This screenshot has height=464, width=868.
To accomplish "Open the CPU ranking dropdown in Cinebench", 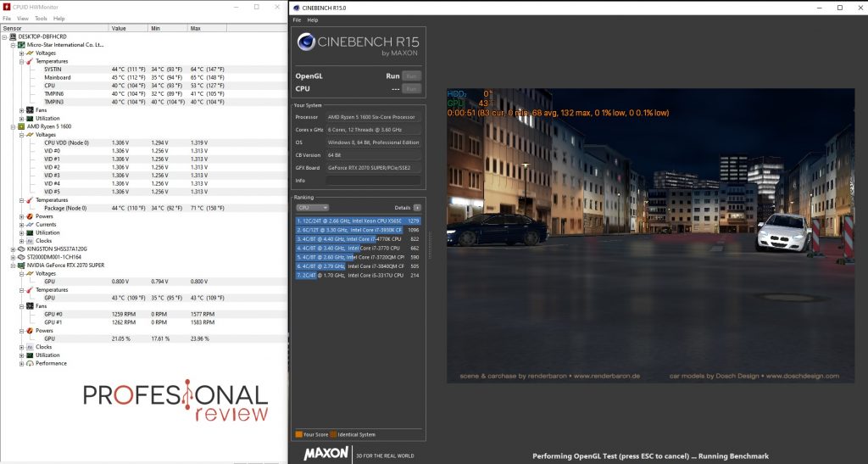I will (313, 208).
